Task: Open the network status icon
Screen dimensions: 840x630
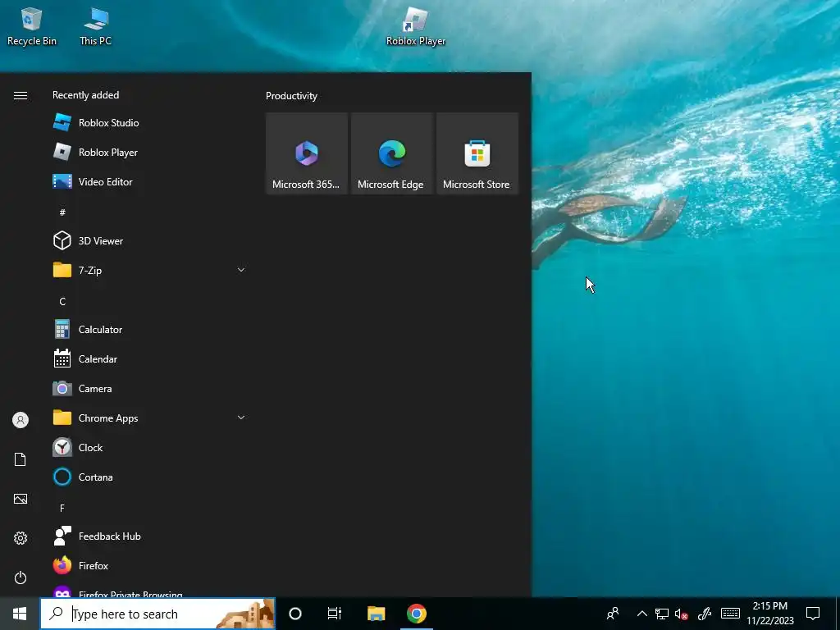Action: (662, 614)
